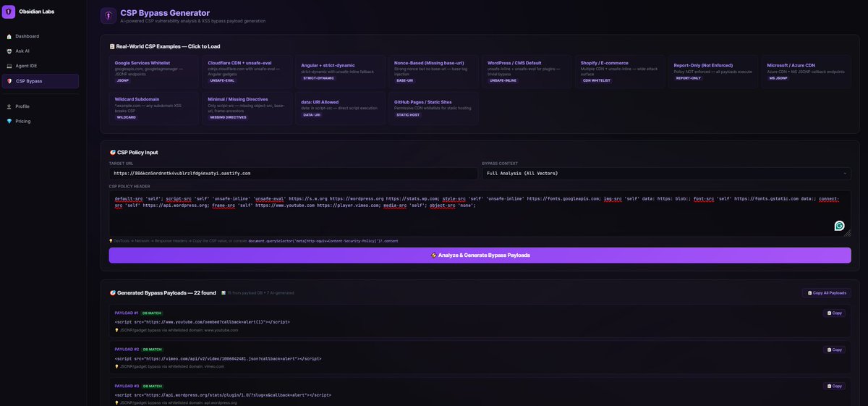Load the Google Services Whitelist example
Viewport: 868px width, 406px height.
(153, 72)
